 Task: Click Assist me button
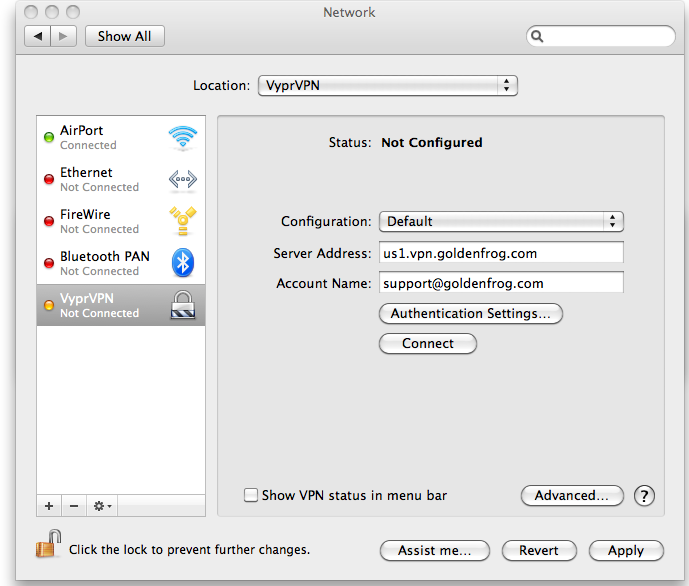435,550
